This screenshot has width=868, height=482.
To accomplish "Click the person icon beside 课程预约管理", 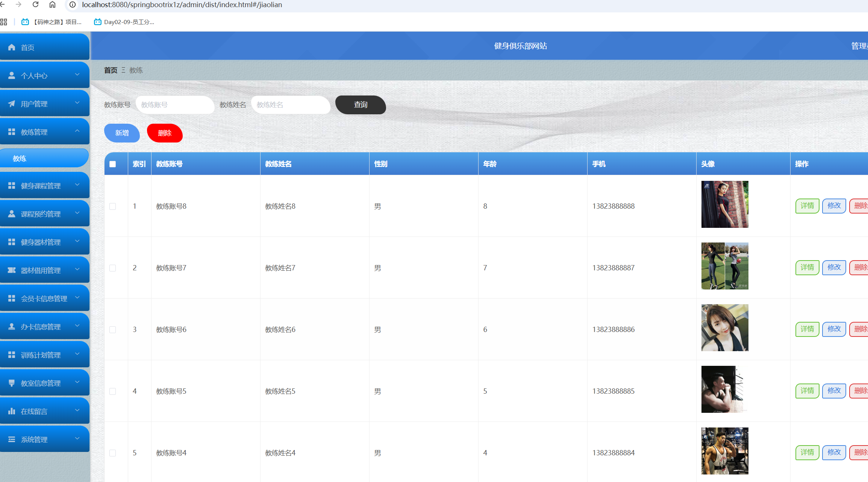I will click(x=12, y=214).
